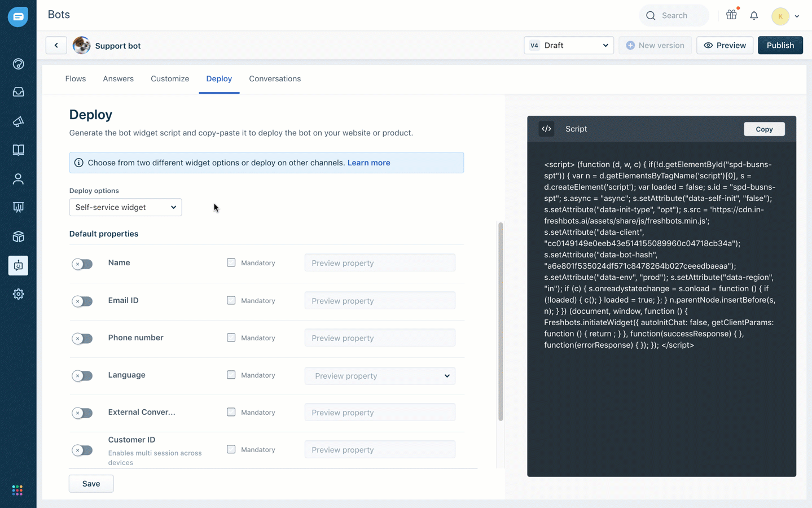The width and height of the screenshot is (812, 508).
Task: Check Mandatory for Name
Action: pyautogui.click(x=231, y=262)
